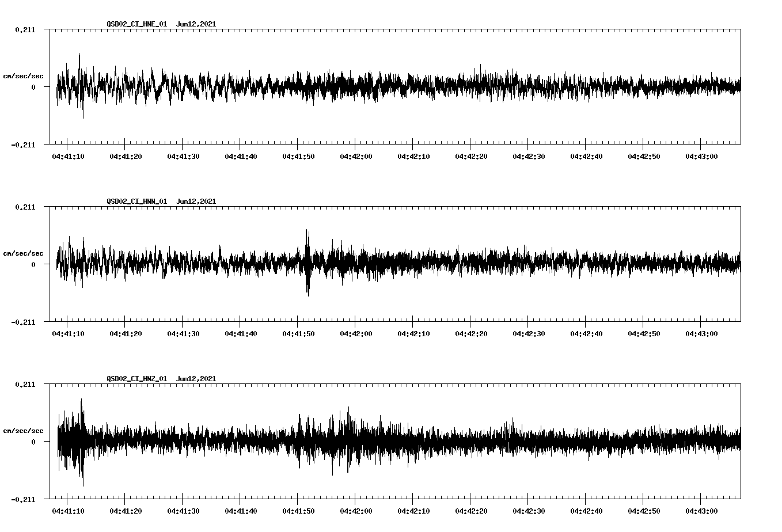Click the zero label on HNE amplitude axis
The height and width of the screenshot is (532, 782).
[33, 88]
